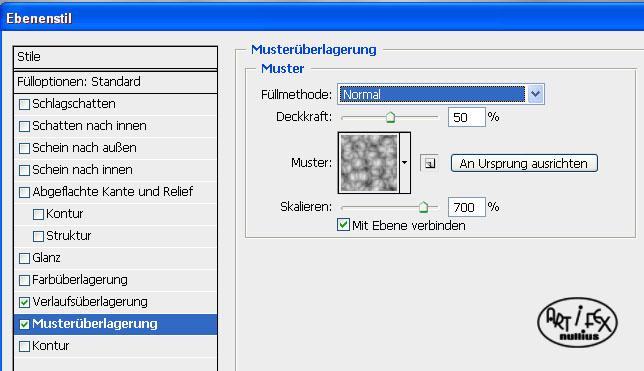Select the Farbüberlagerung style label

point(80,280)
